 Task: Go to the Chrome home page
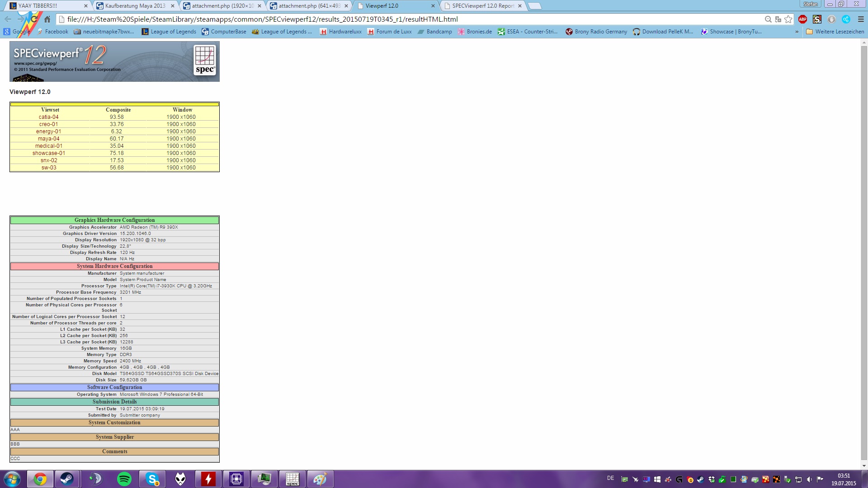47,19
